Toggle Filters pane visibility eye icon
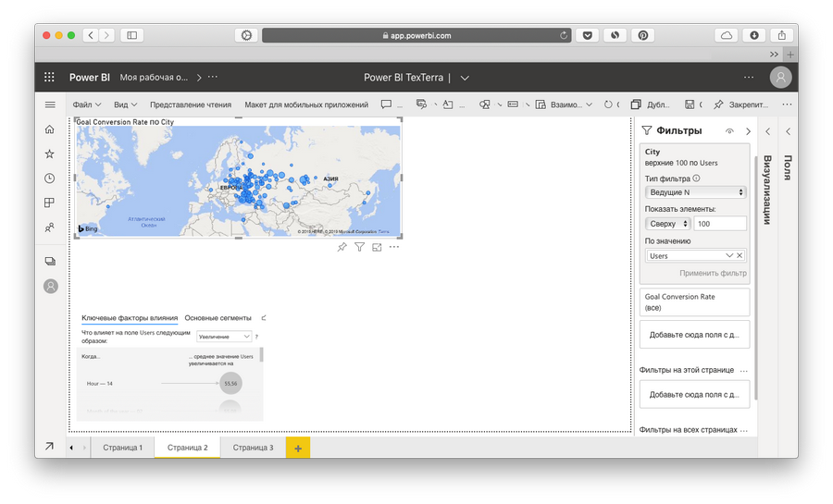Screen dimensions: 833x504 (x=729, y=131)
